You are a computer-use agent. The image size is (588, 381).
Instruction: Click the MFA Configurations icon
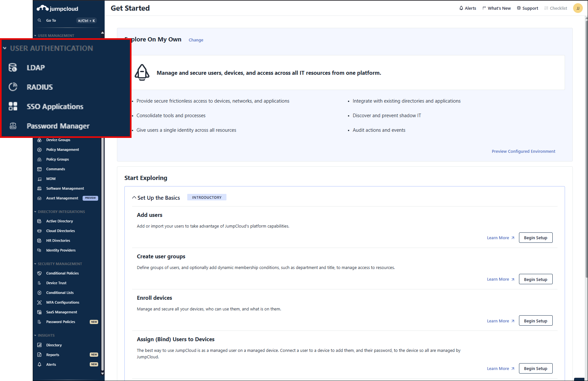40,302
